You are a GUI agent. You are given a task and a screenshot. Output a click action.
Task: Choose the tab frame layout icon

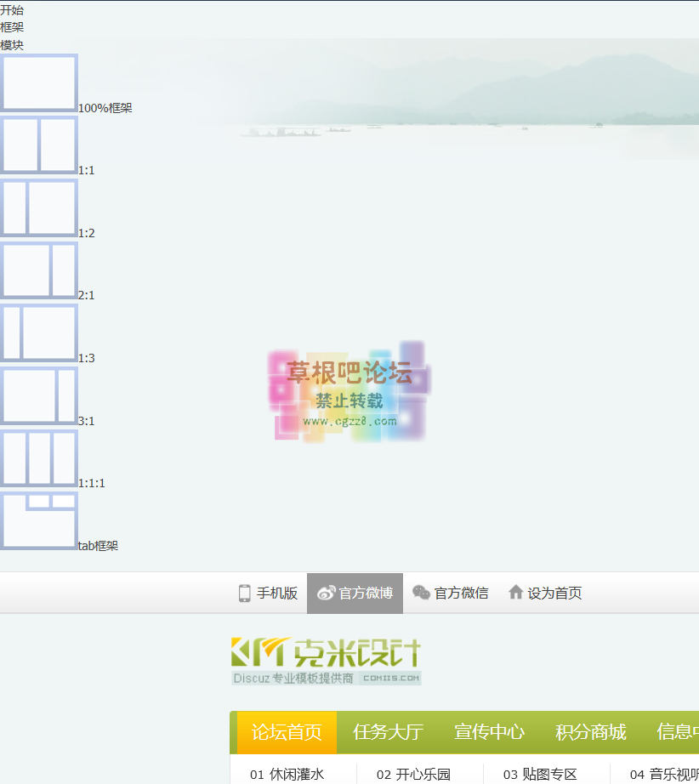tap(39, 520)
